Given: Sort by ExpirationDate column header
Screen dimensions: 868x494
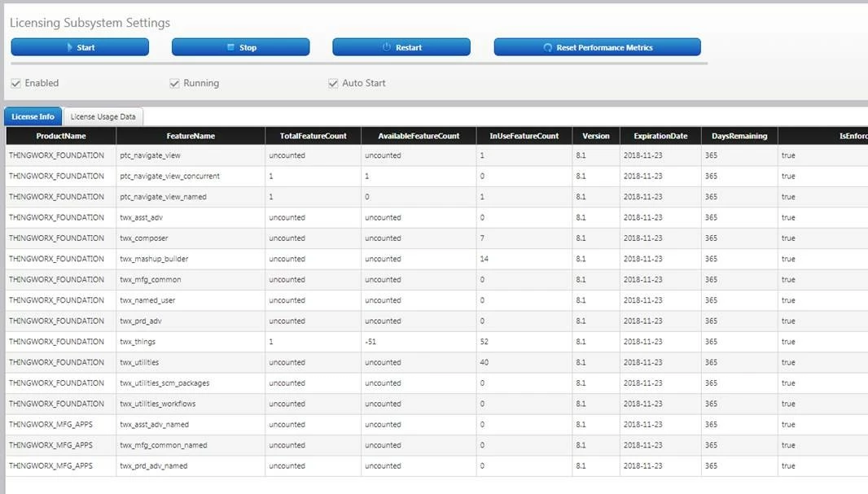Looking at the screenshot, I should pos(660,136).
